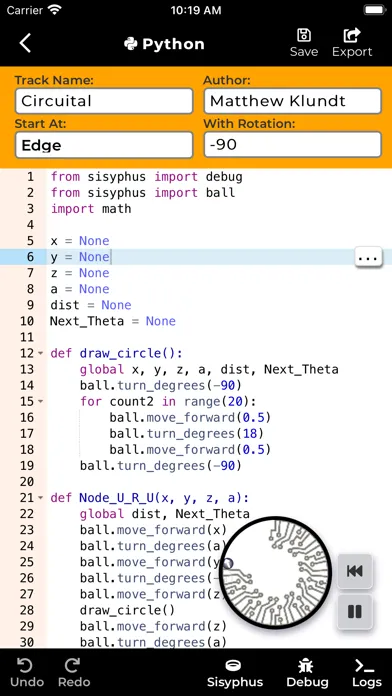Go back with the left chevron

click(x=25, y=44)
